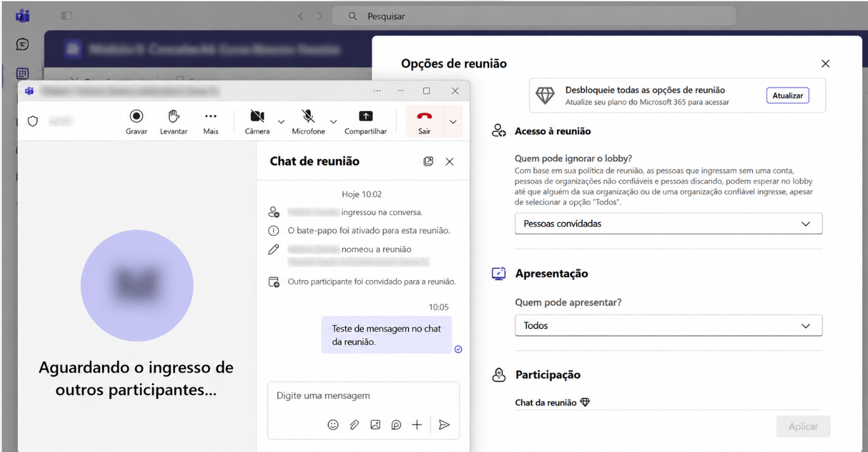The height and width of the screenshot is (452, 868).
Task: Pop out the Chat de reunião panel
Action: tap(428, 162)
